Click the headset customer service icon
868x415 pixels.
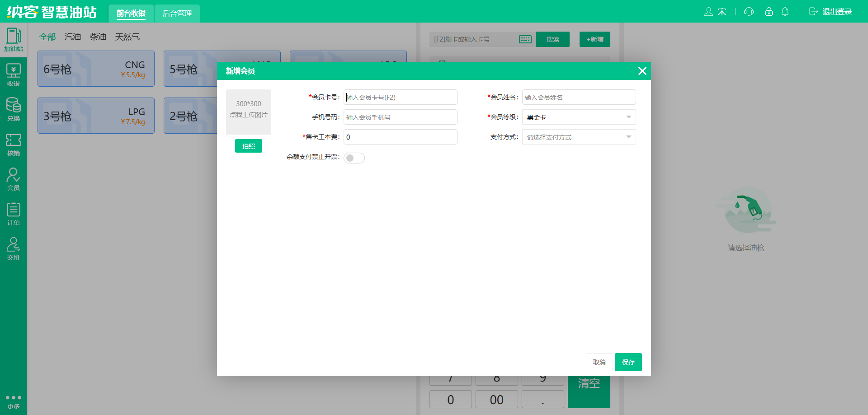point(749,11)
